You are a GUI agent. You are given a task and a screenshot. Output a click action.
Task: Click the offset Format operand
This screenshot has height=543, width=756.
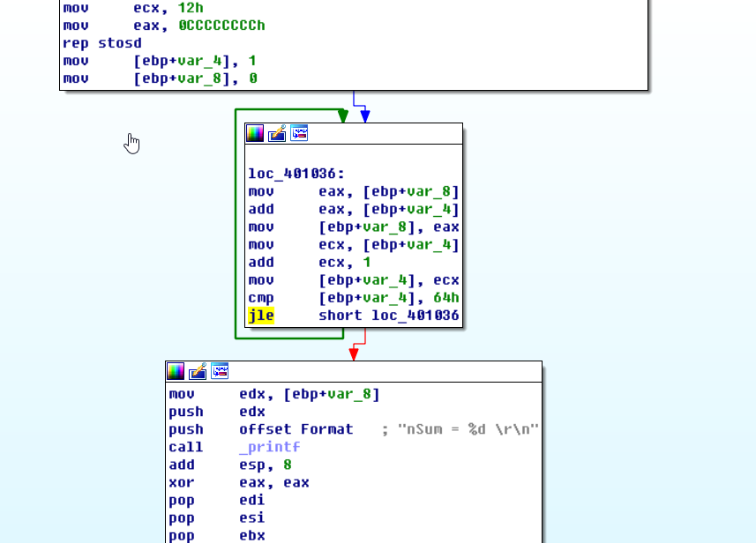pyautogui.click(x=296, y=429)
